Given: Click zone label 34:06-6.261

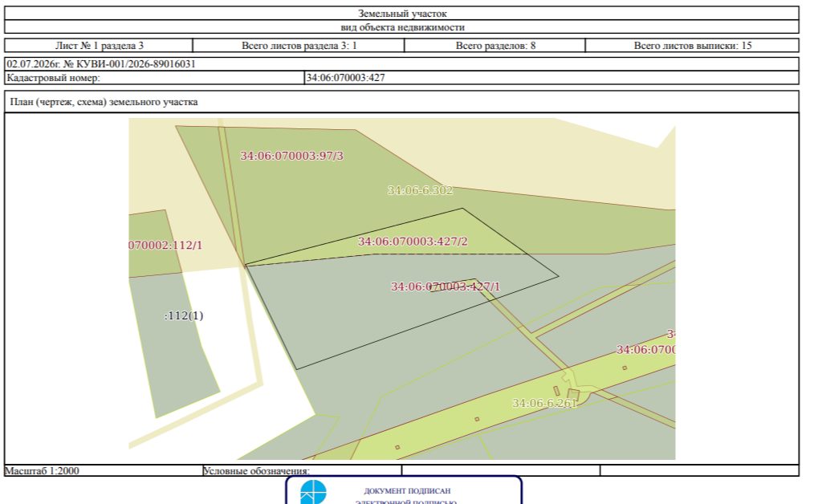Looking at the screenshot, I should tap(544, 403).
